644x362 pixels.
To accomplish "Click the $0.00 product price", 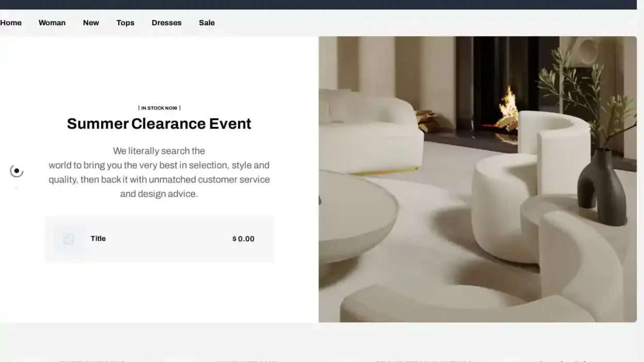I will [x=243, y=239].
